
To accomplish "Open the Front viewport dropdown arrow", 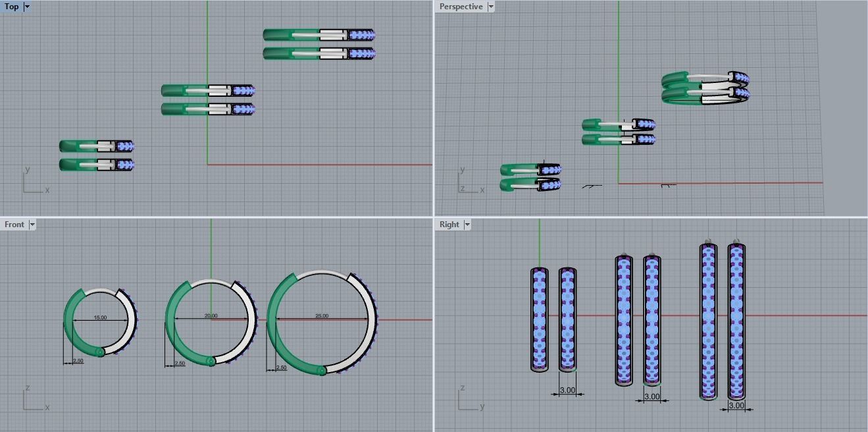I will (x=32, y=225).
